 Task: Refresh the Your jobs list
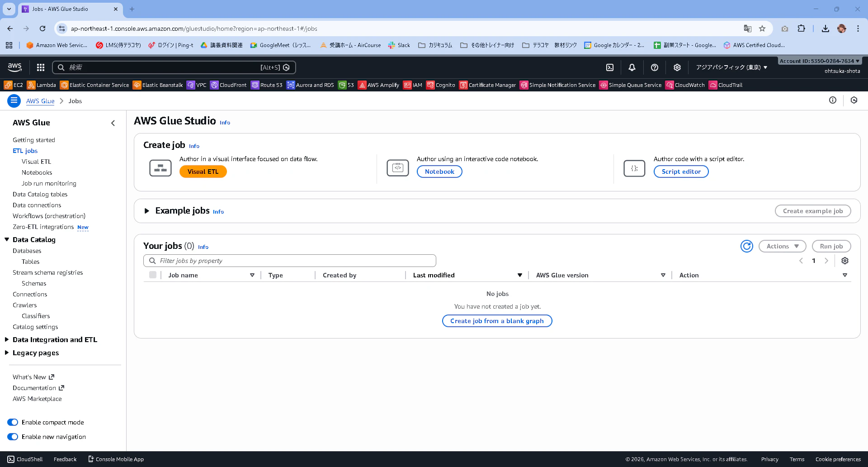[x=747, y=246]
